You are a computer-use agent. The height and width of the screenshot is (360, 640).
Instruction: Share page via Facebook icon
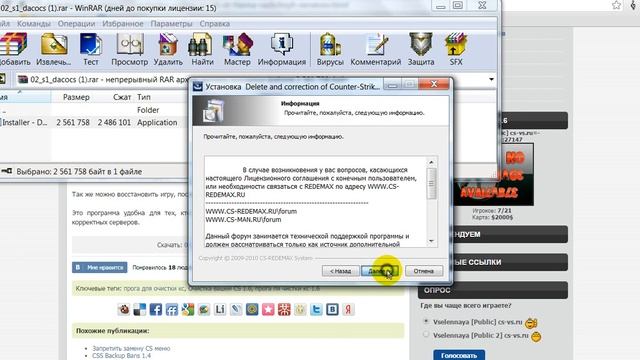(x=156, y=309)
